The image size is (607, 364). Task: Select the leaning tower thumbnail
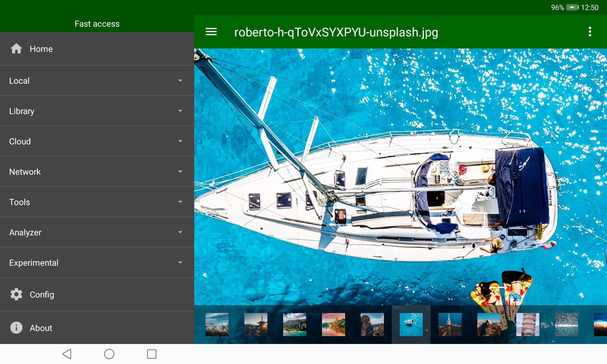click(x=528, y=325)
